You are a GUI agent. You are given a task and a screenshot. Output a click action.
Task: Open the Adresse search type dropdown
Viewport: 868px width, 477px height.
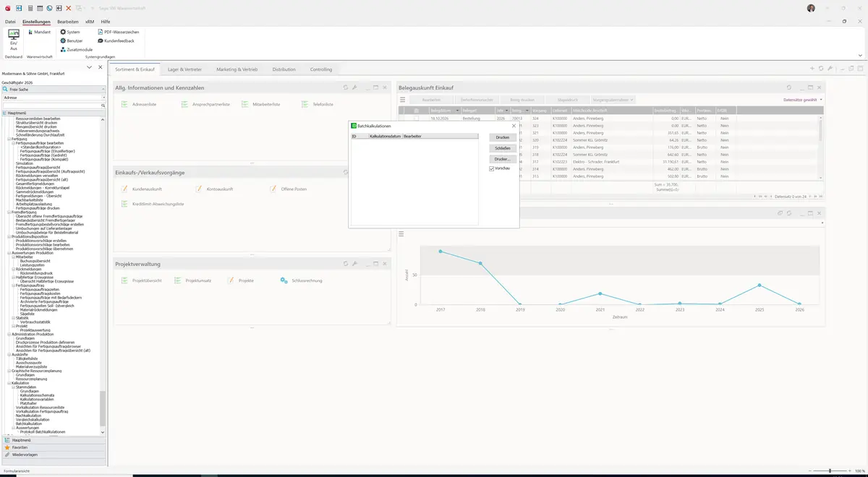click(x=103, y=98)
